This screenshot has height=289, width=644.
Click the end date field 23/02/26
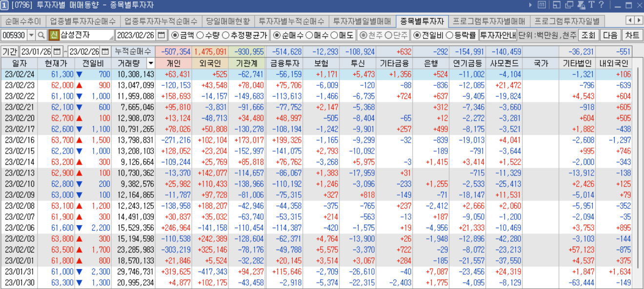pyautogui.click(x=84, y=51)
